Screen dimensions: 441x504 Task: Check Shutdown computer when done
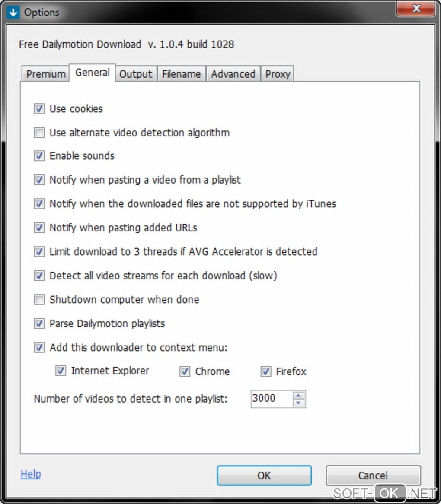39,300
